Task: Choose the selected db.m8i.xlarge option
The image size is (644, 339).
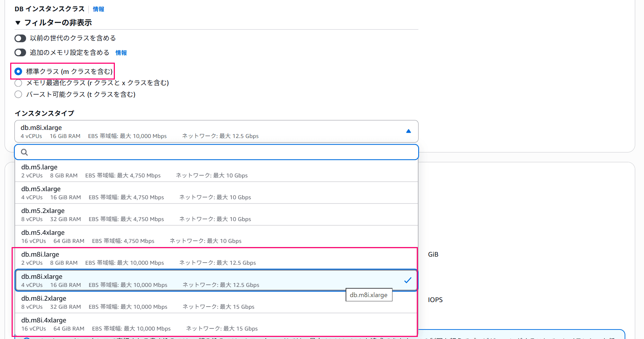Action: pyautogui.click(x=216, y=280)
